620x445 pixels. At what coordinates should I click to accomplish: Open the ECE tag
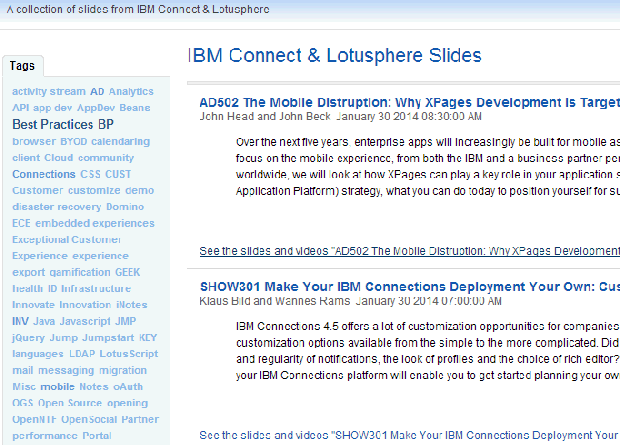[x=21, y=223]
